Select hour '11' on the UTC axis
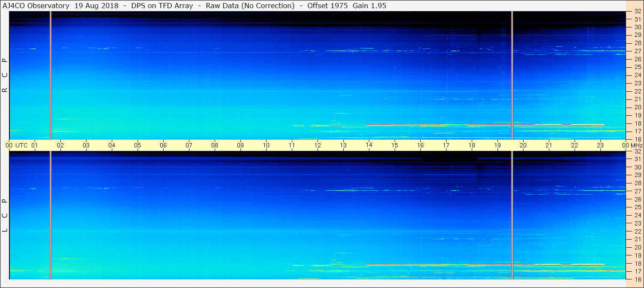The height and width of the screenshot is (288, 644). (x=292, y=145)
